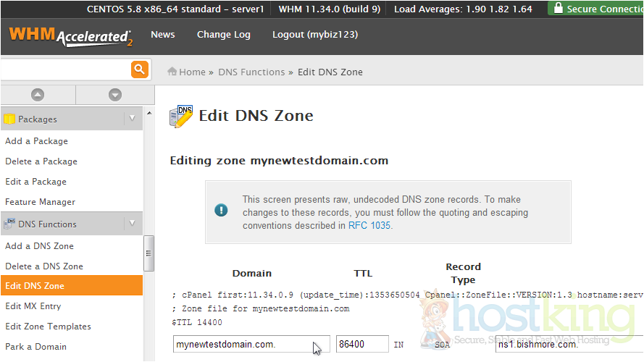Click the scroll-down arrow button in sidebar

tap(114, 95)
